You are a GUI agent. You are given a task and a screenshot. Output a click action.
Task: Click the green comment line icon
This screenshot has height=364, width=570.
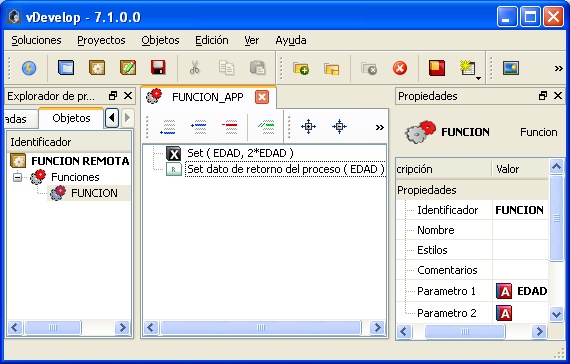[266, 127]
